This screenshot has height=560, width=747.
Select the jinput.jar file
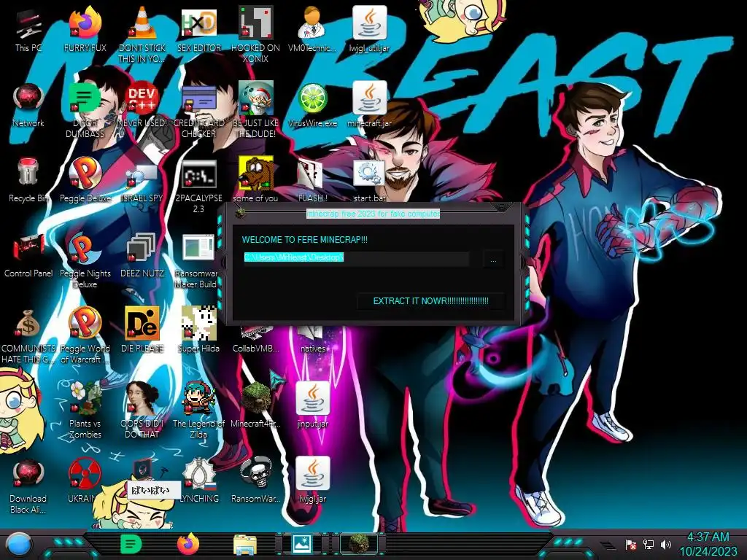tap(312, 405)
